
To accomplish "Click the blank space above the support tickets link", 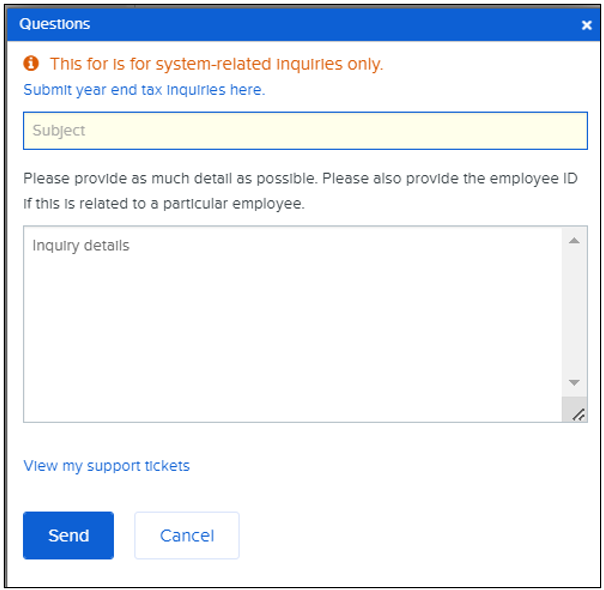I will [x=300, y=438].
